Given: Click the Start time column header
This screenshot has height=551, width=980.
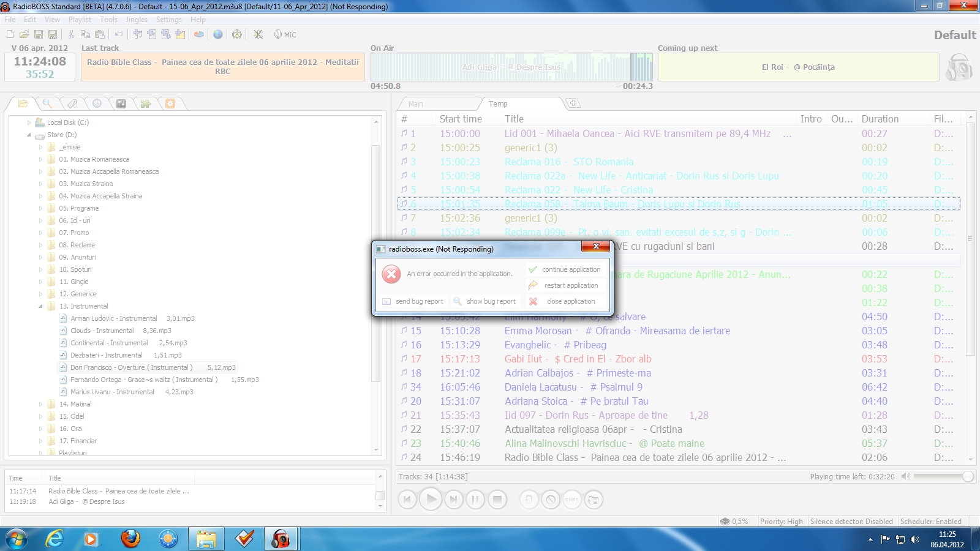Looking at the screenshot, I should (x=461, y=119).
